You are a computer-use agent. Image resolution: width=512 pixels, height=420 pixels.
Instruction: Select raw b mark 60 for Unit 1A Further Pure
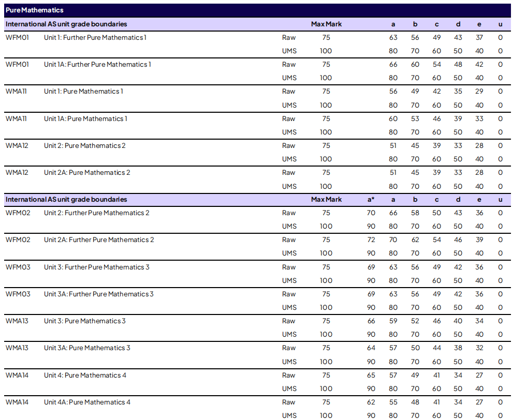click(415, 65)
